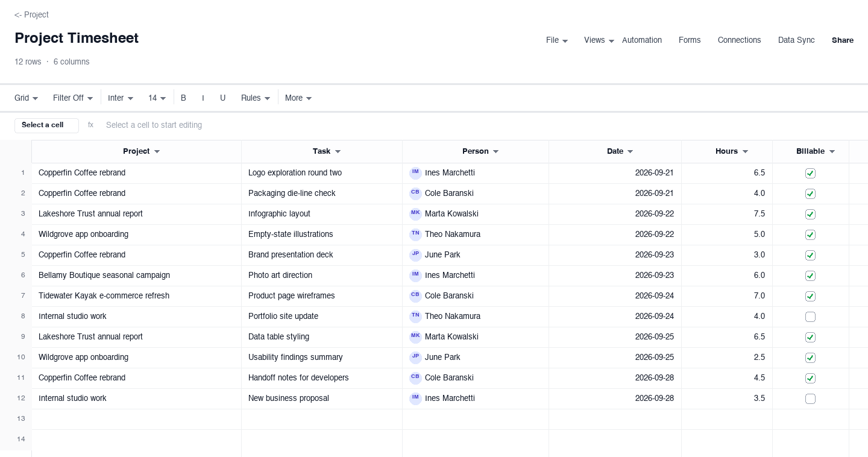
Task: Open Task column header menu
Action: [338, 152]
